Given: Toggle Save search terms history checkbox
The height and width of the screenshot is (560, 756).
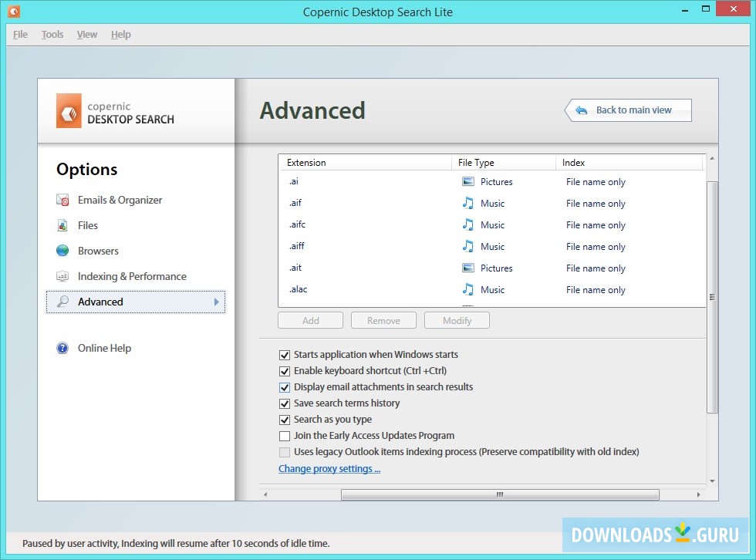Looking at the screenshot, I should [285, 403].
